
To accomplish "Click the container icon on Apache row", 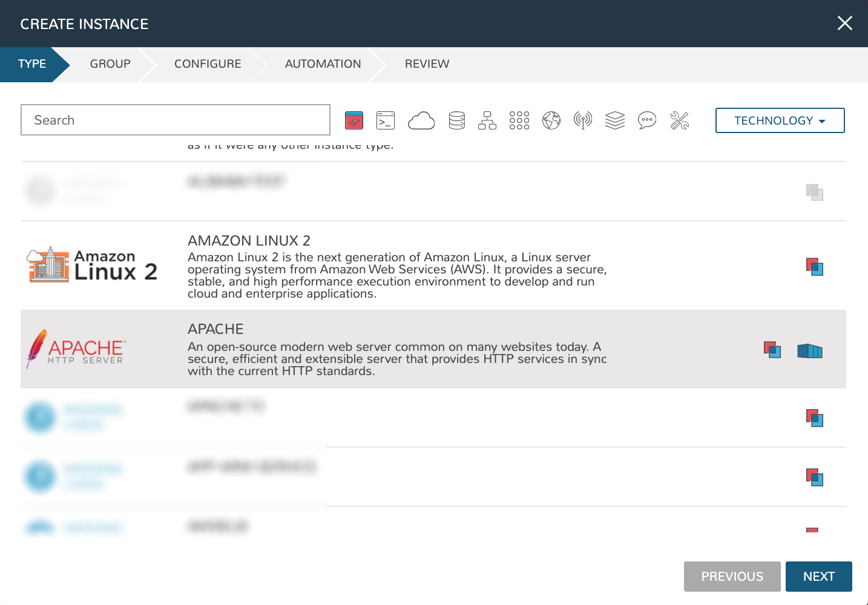I will (x=810, y=351).
